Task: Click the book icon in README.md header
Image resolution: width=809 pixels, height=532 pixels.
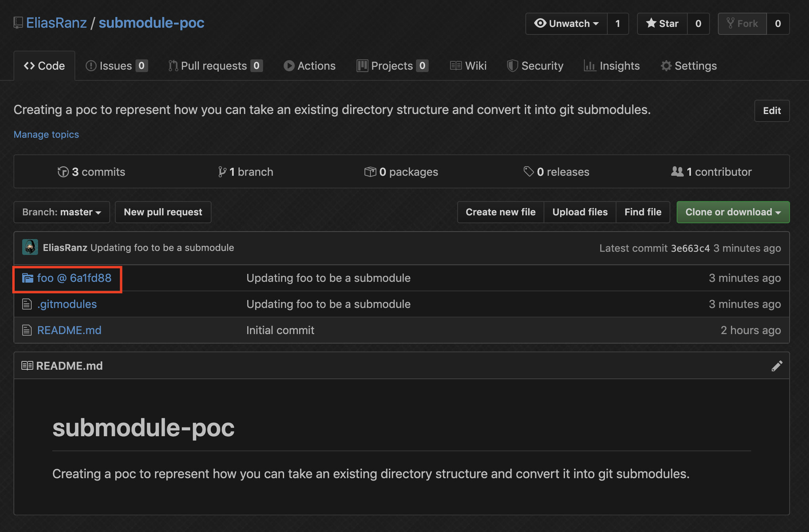Action: 27,365
